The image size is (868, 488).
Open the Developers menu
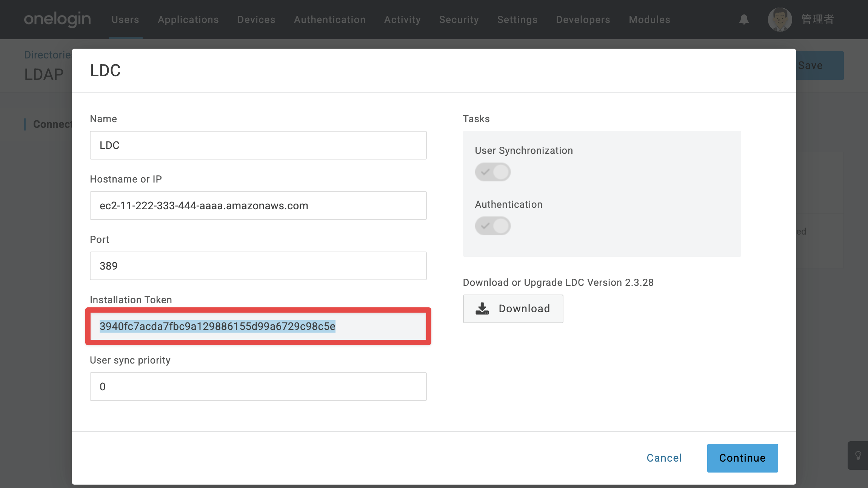[583, 20]
